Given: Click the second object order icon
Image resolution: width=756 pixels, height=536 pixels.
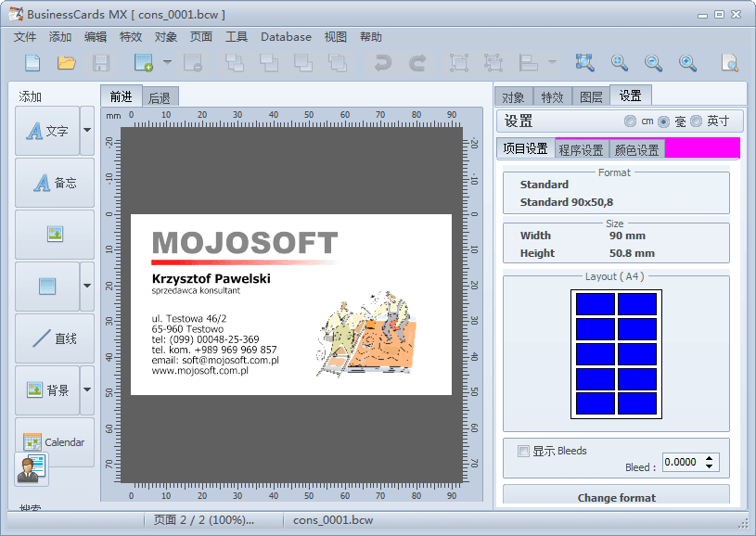Looking at the screenshot, I should (269, 63).
